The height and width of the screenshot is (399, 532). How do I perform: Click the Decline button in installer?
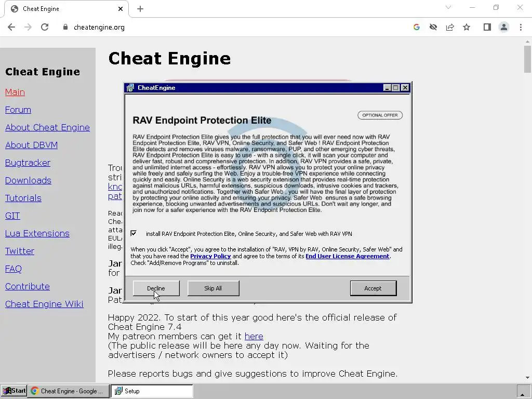click(x=156, y=288)
